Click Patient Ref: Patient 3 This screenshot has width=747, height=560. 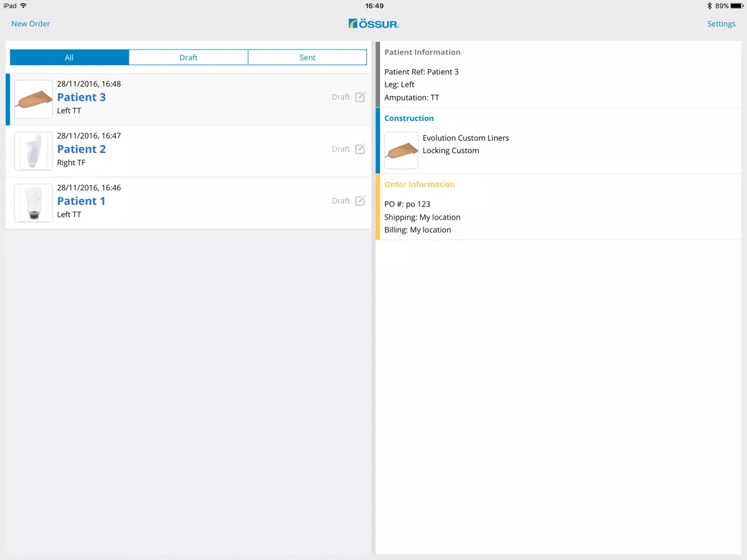coord(422,72)
